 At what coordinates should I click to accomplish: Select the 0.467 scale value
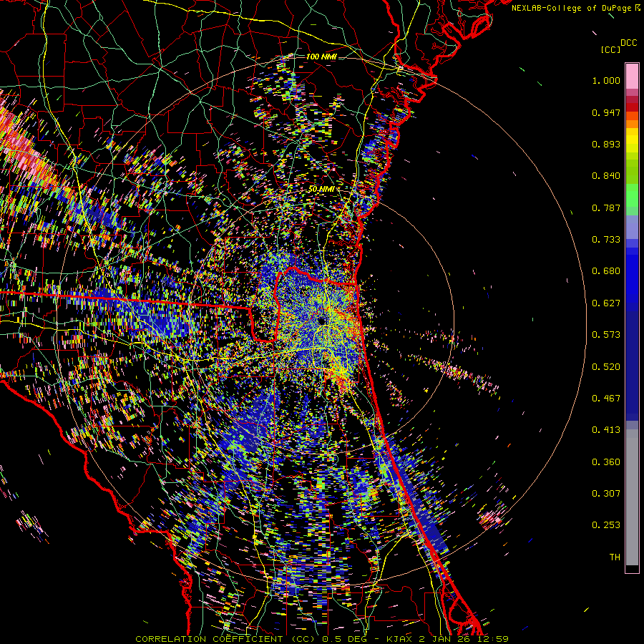click(x=606, y=399)
